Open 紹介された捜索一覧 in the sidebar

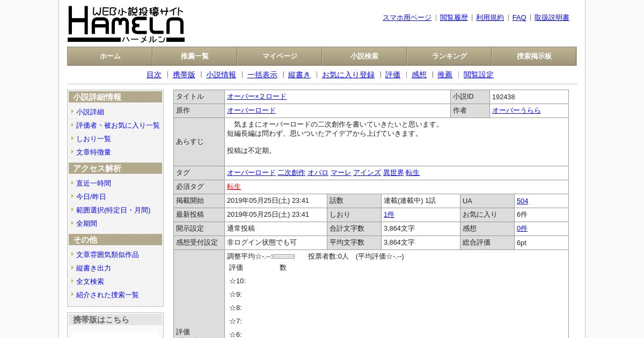107,295
